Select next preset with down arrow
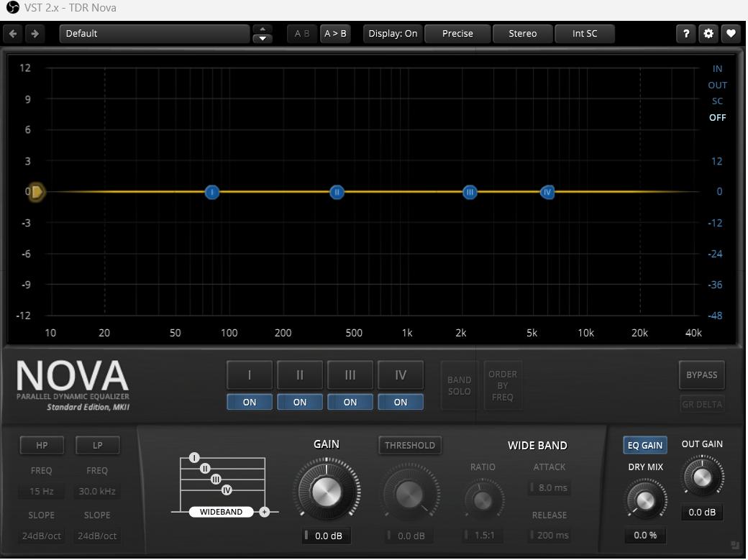 (263, 39)
